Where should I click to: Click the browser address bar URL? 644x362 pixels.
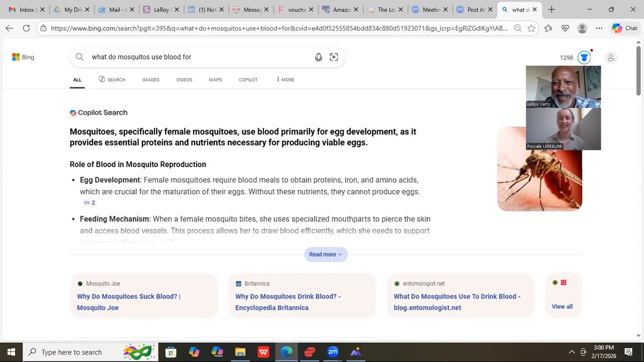pos(279,28)
